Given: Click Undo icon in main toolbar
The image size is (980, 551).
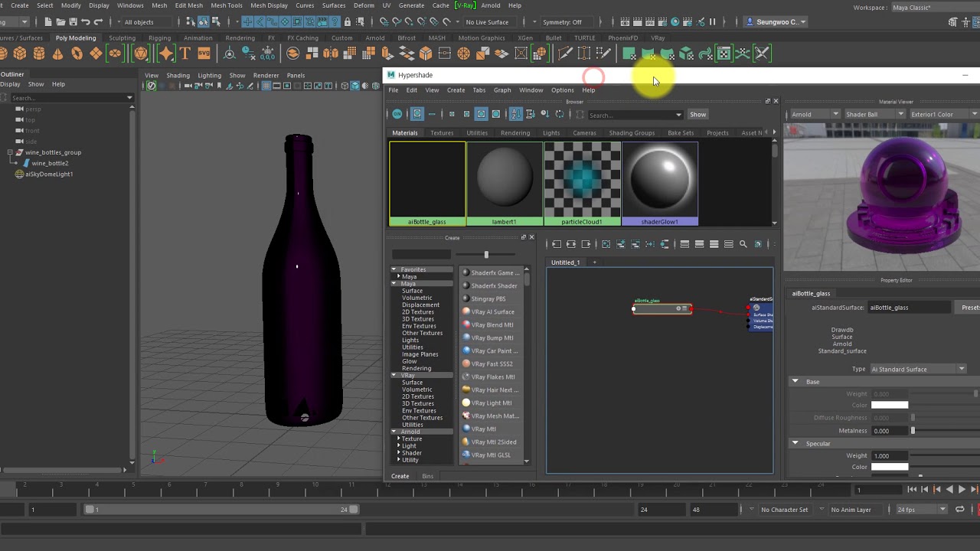Looking at the screenshot, I should [86, 22].
